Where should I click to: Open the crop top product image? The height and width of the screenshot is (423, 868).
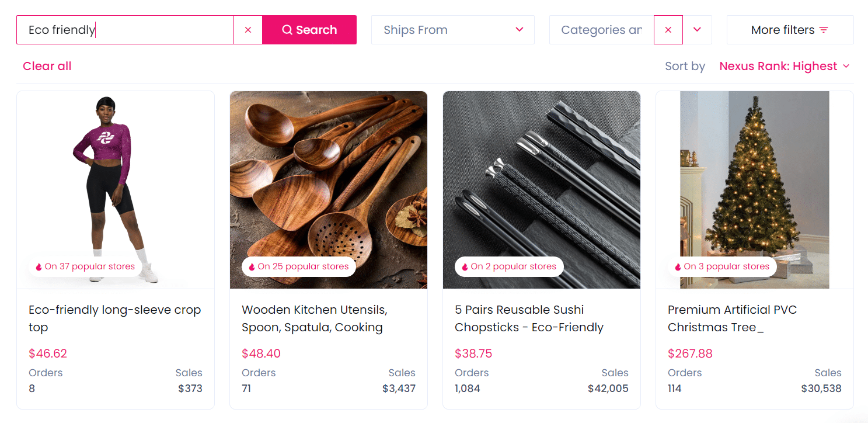(116, 175)
